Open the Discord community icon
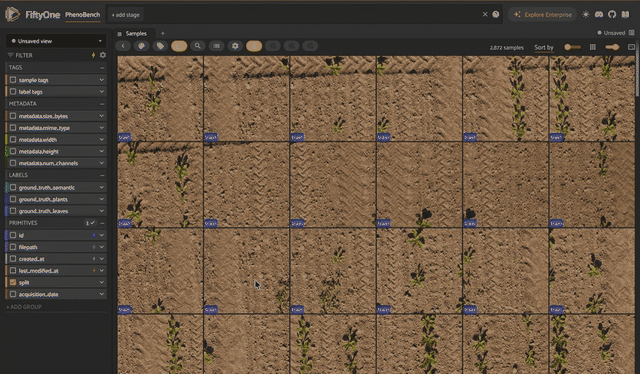 tap(599, 14)
